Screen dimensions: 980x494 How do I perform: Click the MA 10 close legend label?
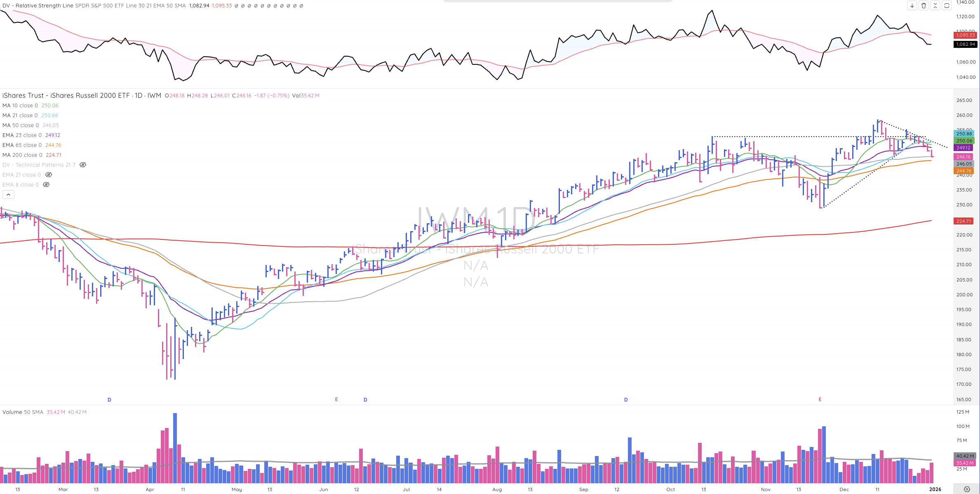pyautogui.click(x=20, y=105)
